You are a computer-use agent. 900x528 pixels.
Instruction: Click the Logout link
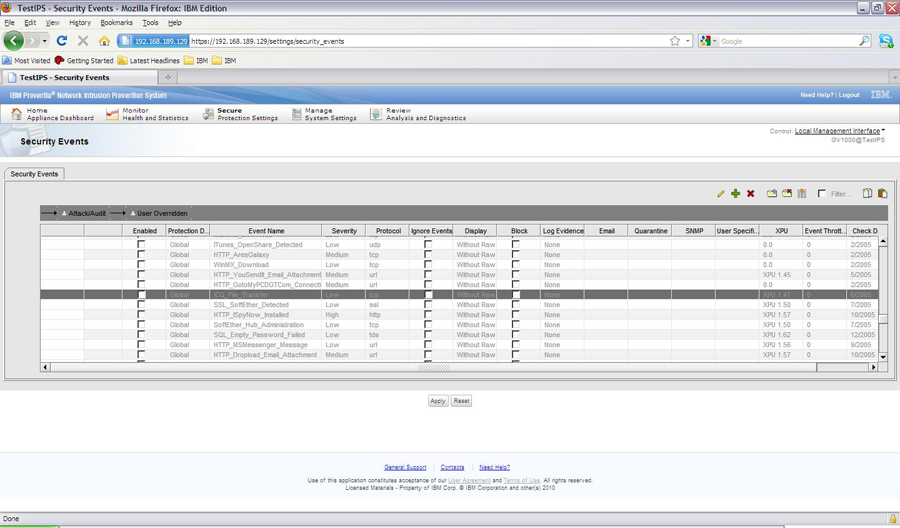tap(849, 95)
